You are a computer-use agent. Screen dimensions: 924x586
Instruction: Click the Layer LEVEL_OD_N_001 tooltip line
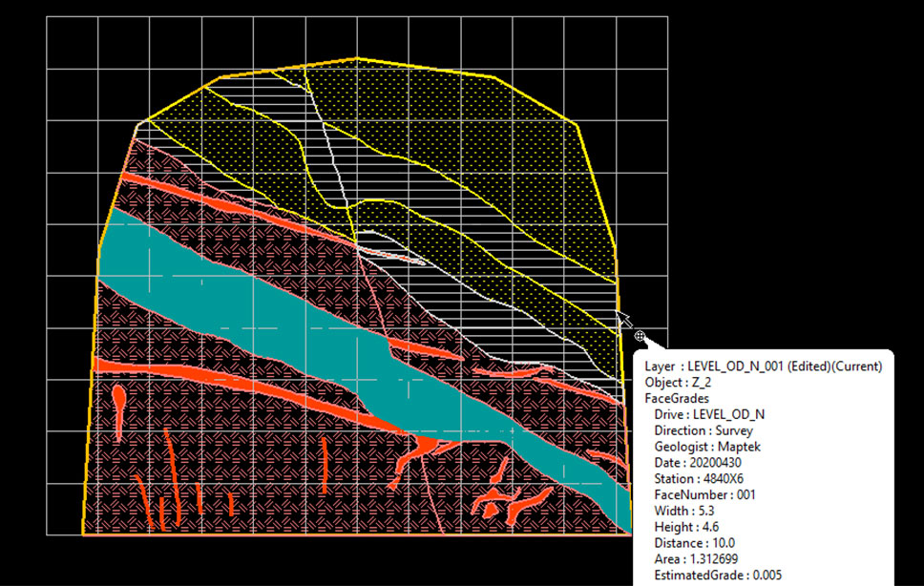763,366
